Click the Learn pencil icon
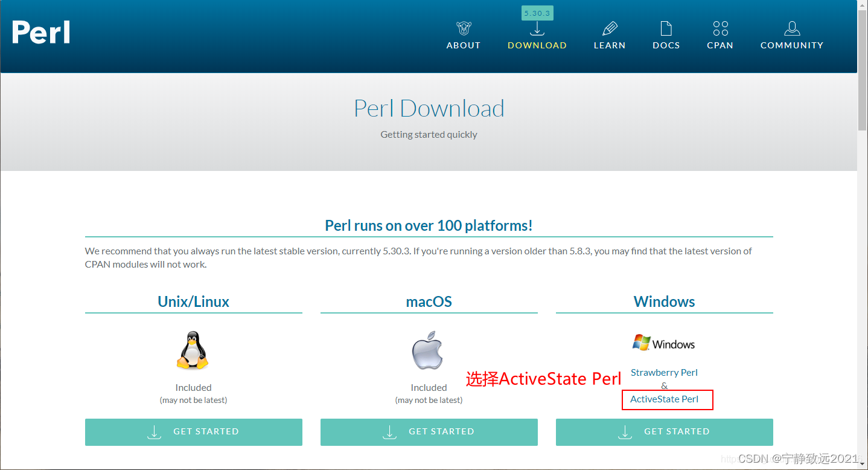This screenshot has width=868, height=470. (x=610, y=28)
